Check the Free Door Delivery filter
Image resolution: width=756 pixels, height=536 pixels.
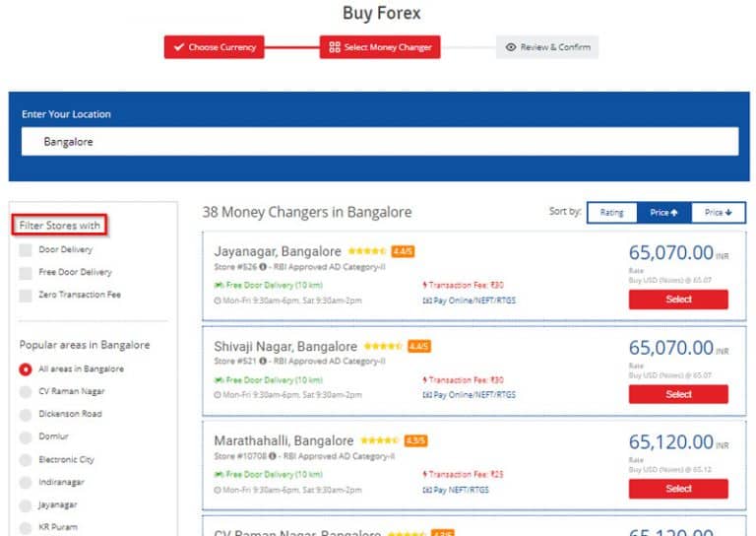[26, 273]
